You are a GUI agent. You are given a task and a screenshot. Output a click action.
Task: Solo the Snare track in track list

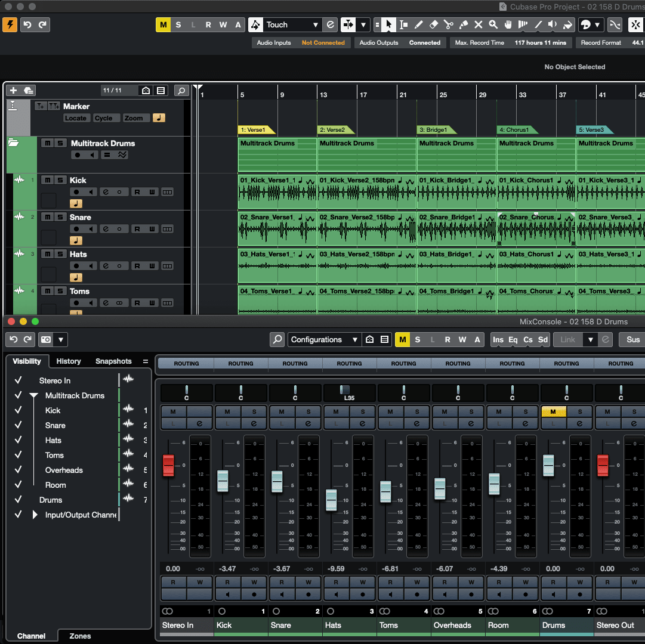pyautogui.click(x=60, y=217)
